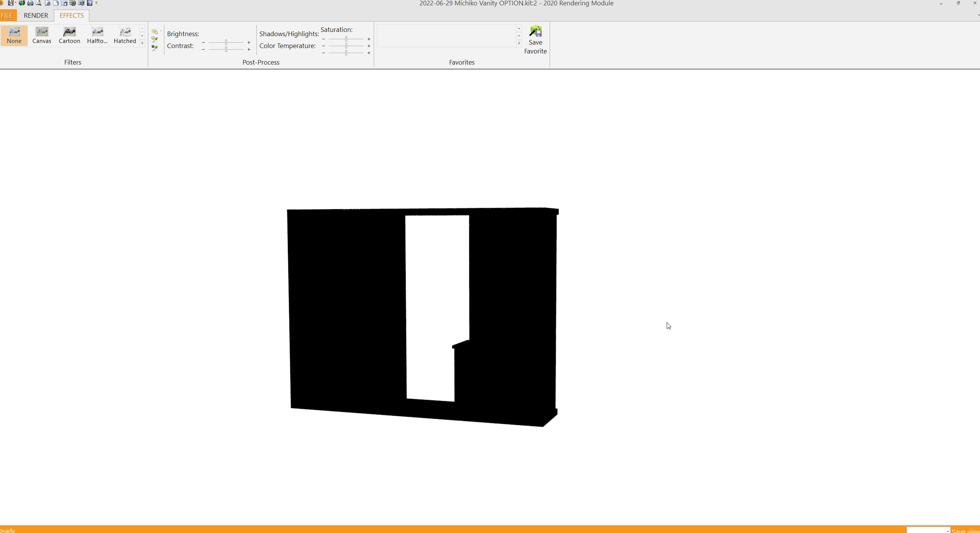980x533 pixels.
Task: Expand the Filters gallery more arrow
Action: [x=142, y=43]
